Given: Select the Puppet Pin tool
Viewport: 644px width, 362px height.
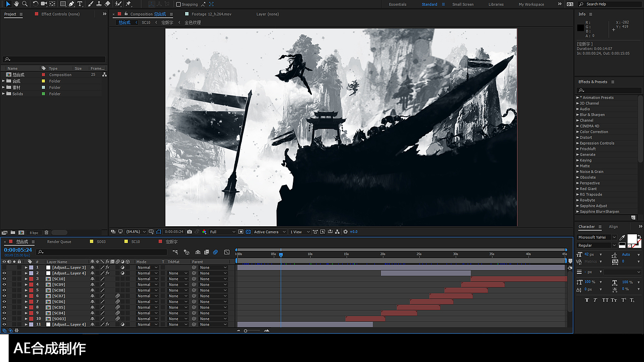Looking at the screenshot, I should pos(129,4).
